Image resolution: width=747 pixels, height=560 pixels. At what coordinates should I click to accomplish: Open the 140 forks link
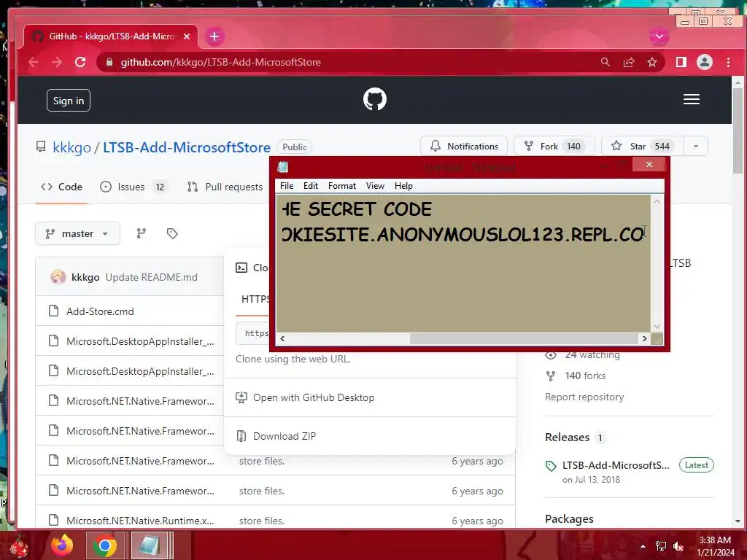(x=585, y=376)
